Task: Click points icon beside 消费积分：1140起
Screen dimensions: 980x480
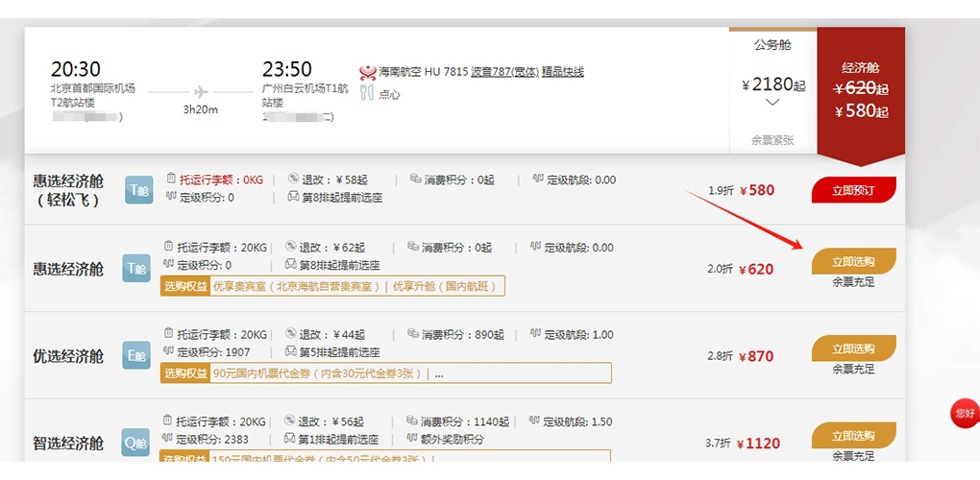Action: coord(411,421)
